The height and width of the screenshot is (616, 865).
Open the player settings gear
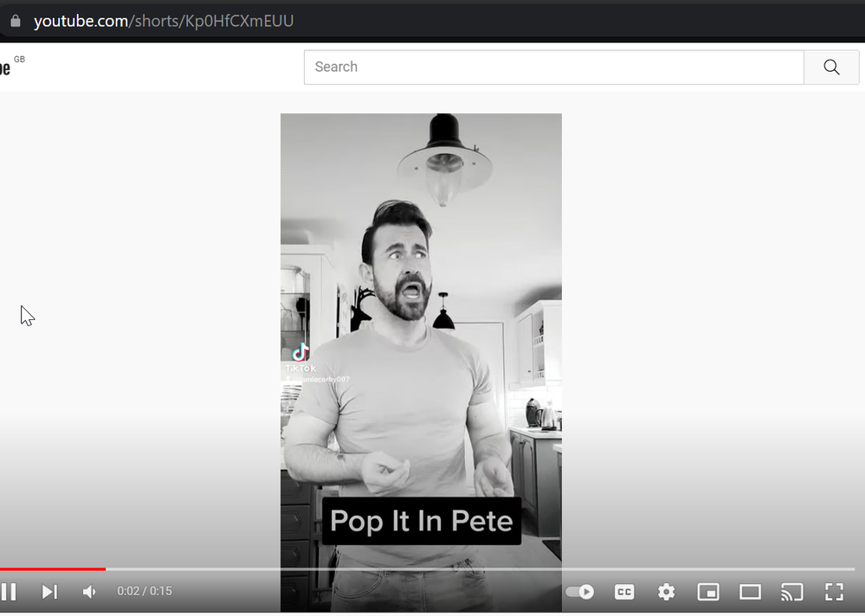click(x=666, y=592)
